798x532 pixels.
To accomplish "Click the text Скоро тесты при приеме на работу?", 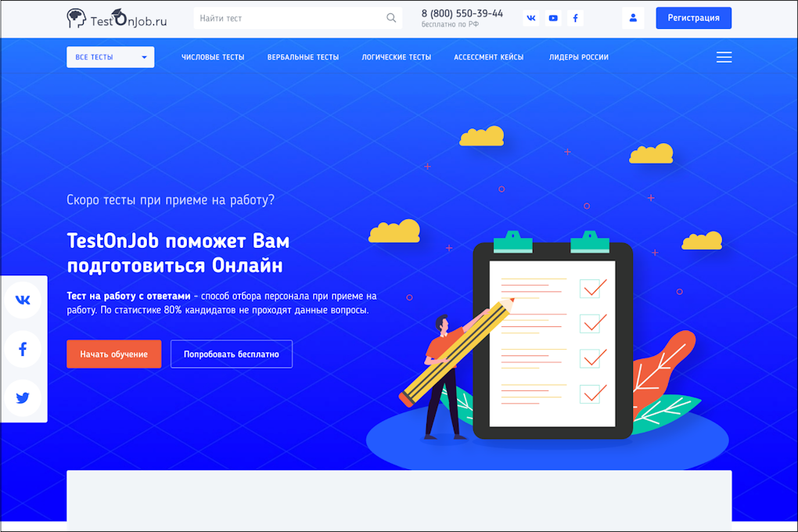I will pos(171,200).
